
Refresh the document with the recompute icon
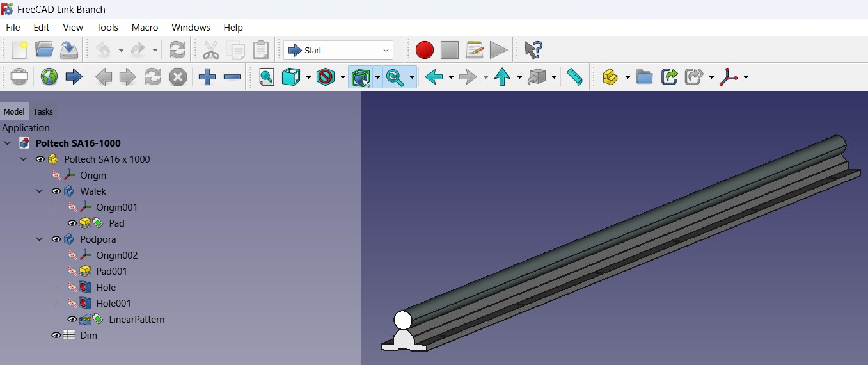point(177,50)
